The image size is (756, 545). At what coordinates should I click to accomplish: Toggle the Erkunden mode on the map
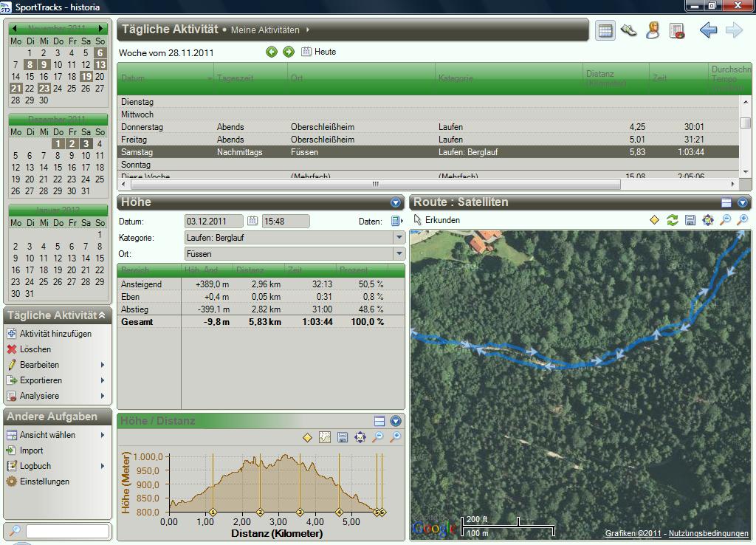437,220
